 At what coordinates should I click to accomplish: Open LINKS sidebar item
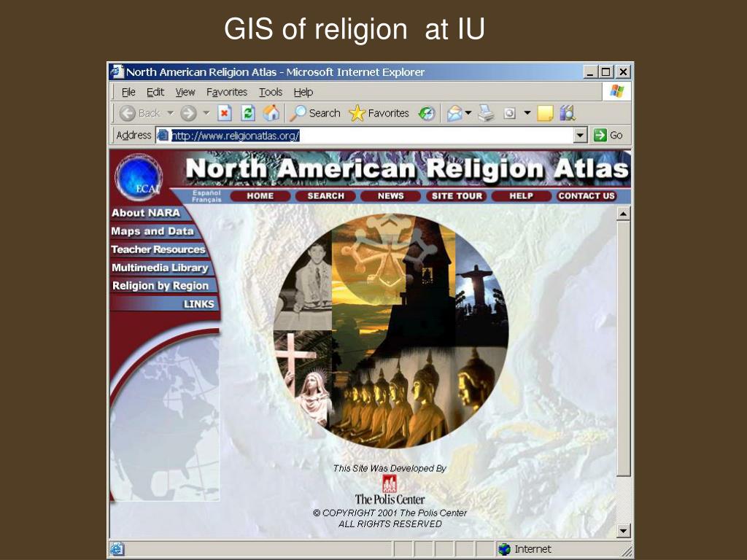(x=198, y=304)
